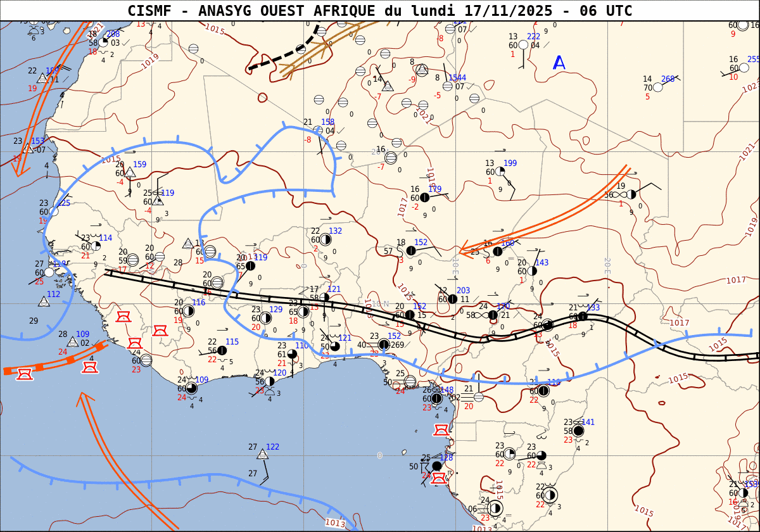Click the chart title text at top
760x532 pixels.
tap(380, 11)
